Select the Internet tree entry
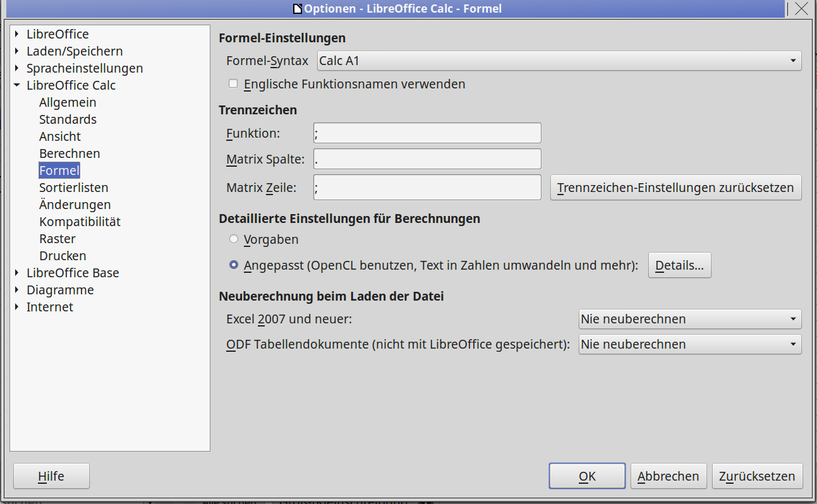 pyautogui.click(x=50, y=307)
